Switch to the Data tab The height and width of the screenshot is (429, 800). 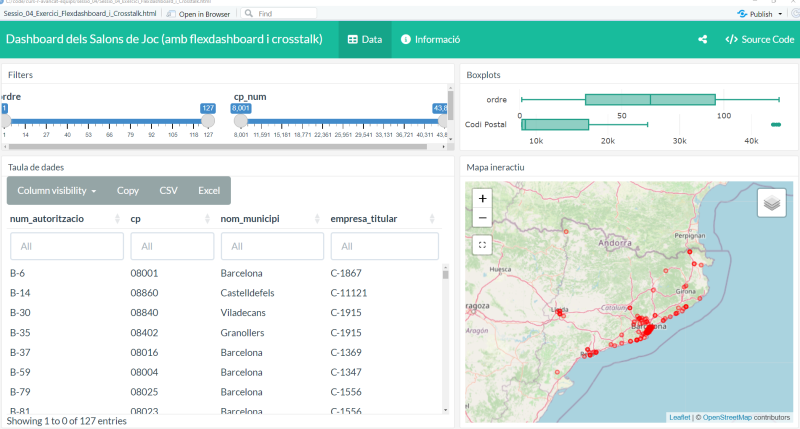[x=364, y=40]
